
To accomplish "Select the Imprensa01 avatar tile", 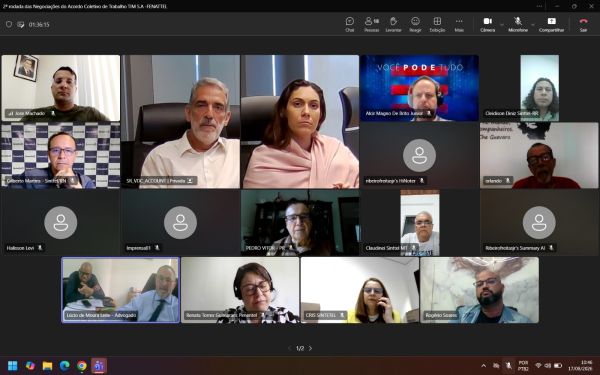I will 181,223.
